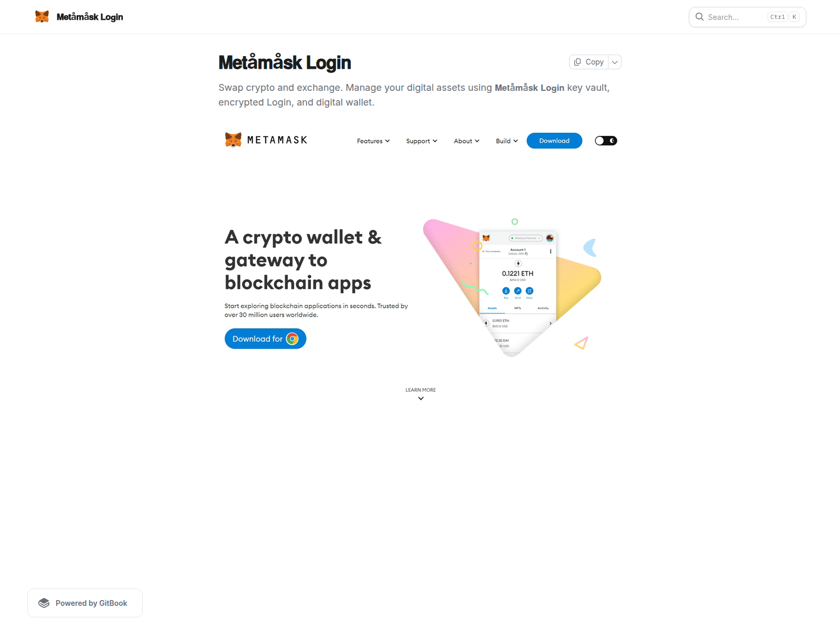Screen dimensions: 840x630
Task: Expand the Support dropdown menu
Action: click(421, 141)
